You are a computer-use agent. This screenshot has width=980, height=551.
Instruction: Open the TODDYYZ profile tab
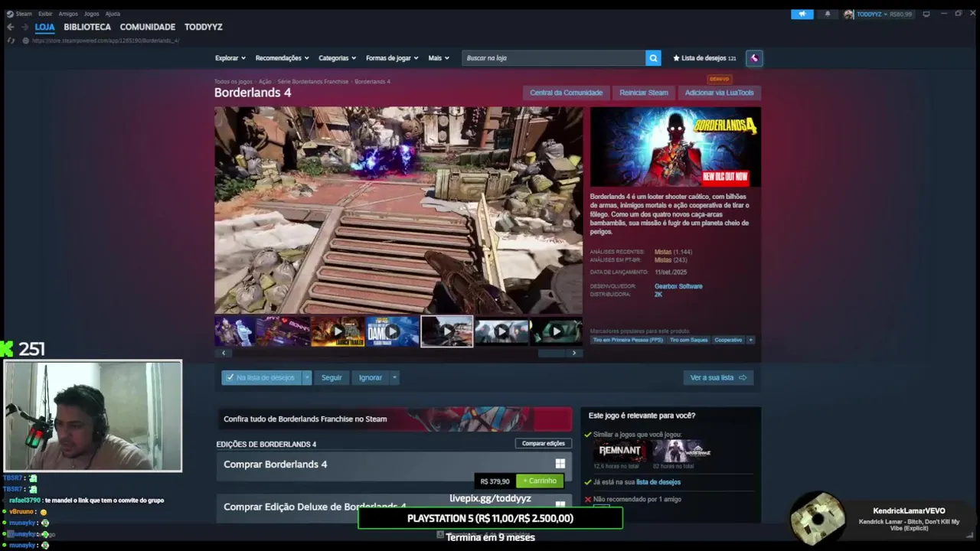click(x=204, y=27)
